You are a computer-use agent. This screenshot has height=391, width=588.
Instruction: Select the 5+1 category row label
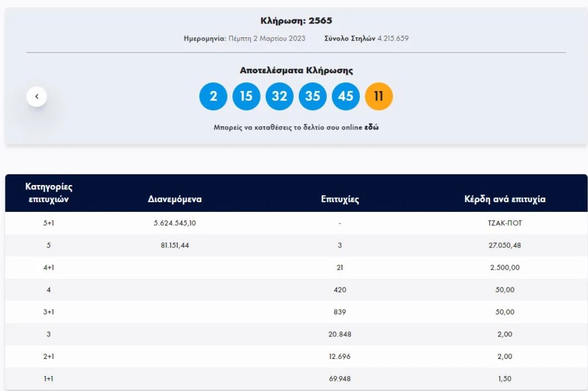49,223
